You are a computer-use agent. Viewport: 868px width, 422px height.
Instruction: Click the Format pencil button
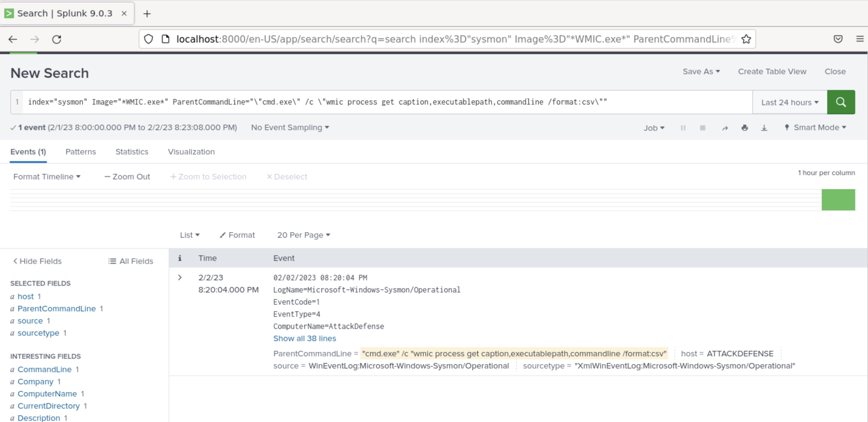point(237,235)
